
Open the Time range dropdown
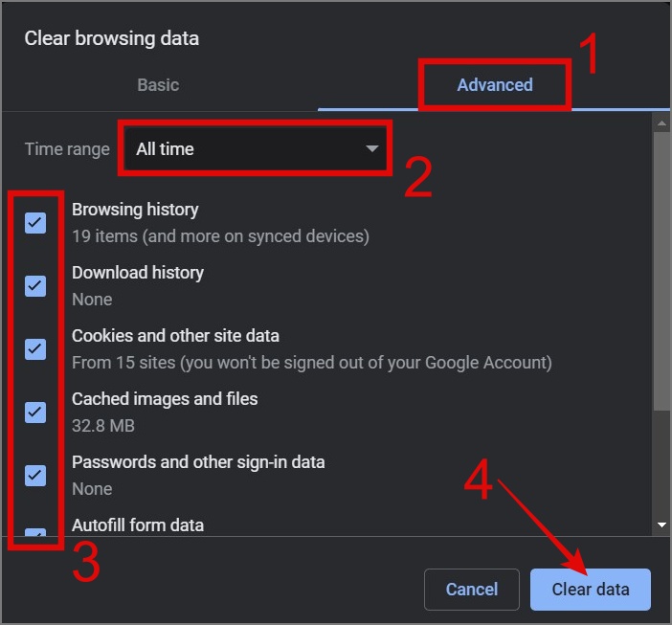click(254, 148)
